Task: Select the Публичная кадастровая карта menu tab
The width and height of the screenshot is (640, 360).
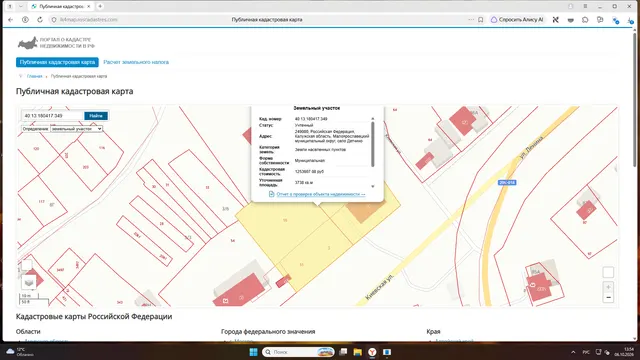Action: pos(57,62)
